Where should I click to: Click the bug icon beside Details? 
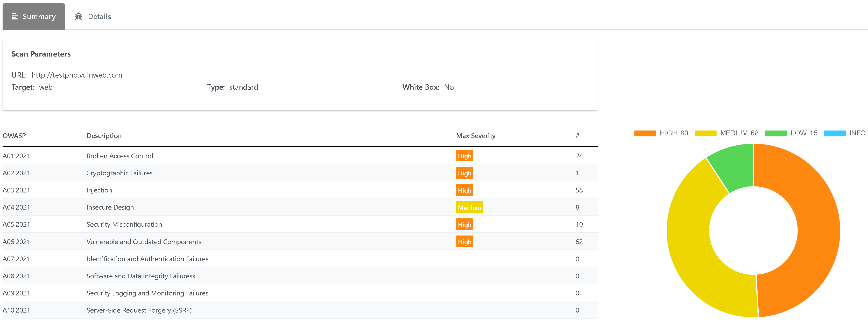tap(79, 16)
